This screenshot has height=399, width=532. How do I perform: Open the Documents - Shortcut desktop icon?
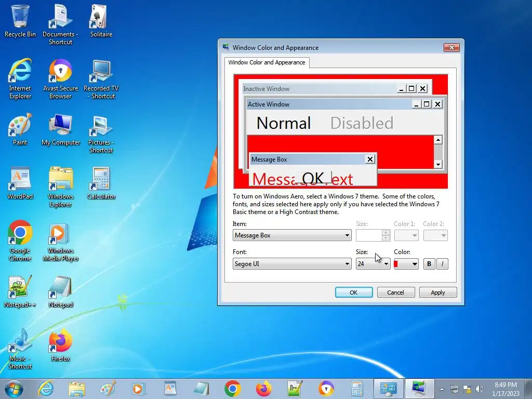[60, 24]
